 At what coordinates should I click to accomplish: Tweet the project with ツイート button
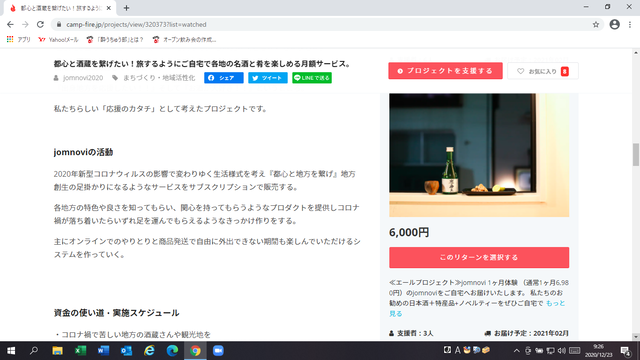click(x=268, y=78)
